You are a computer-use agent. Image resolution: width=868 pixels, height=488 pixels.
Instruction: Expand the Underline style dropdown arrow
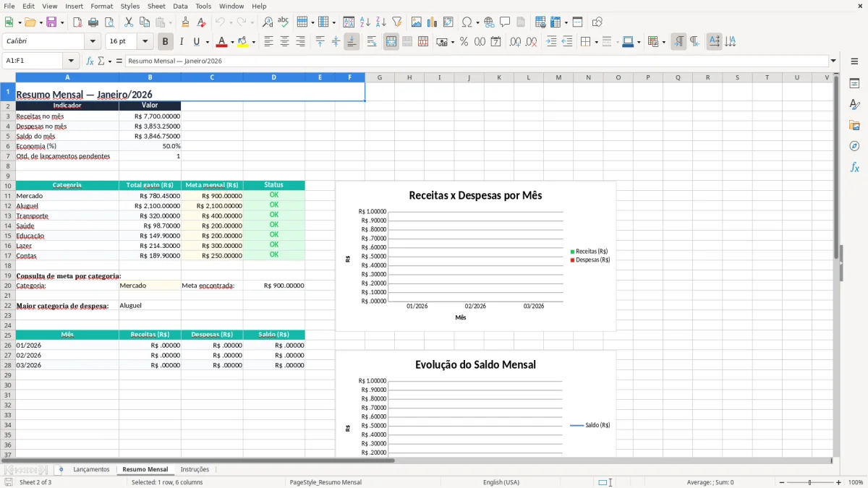click(207, 42)
